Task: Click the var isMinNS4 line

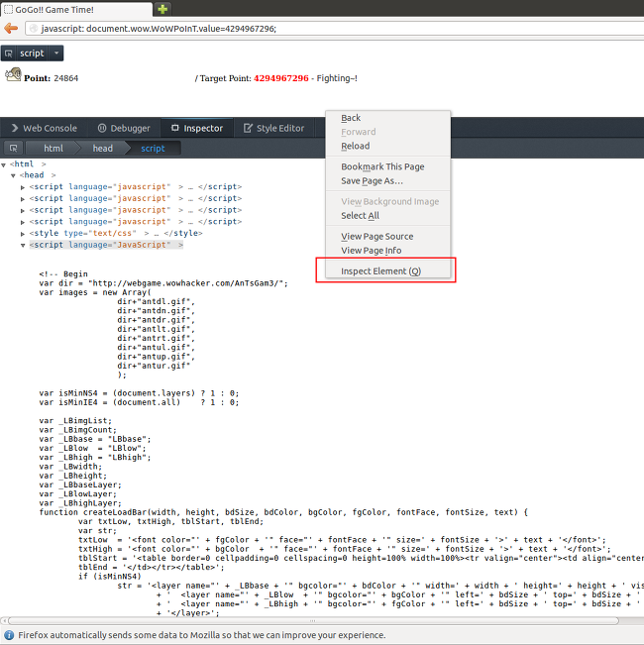Action: click(139, 393)
